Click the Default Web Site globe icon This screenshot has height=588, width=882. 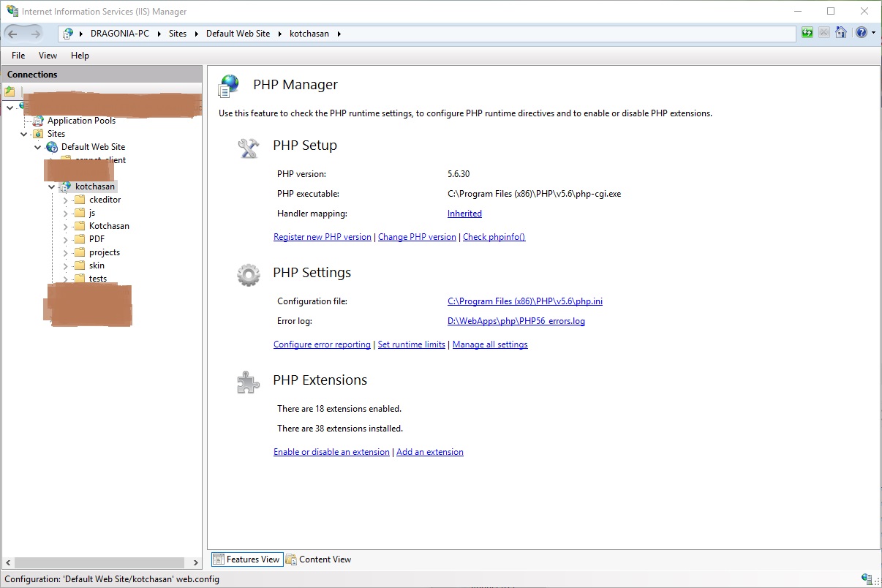pyautogui.click(x=52, y=147)
